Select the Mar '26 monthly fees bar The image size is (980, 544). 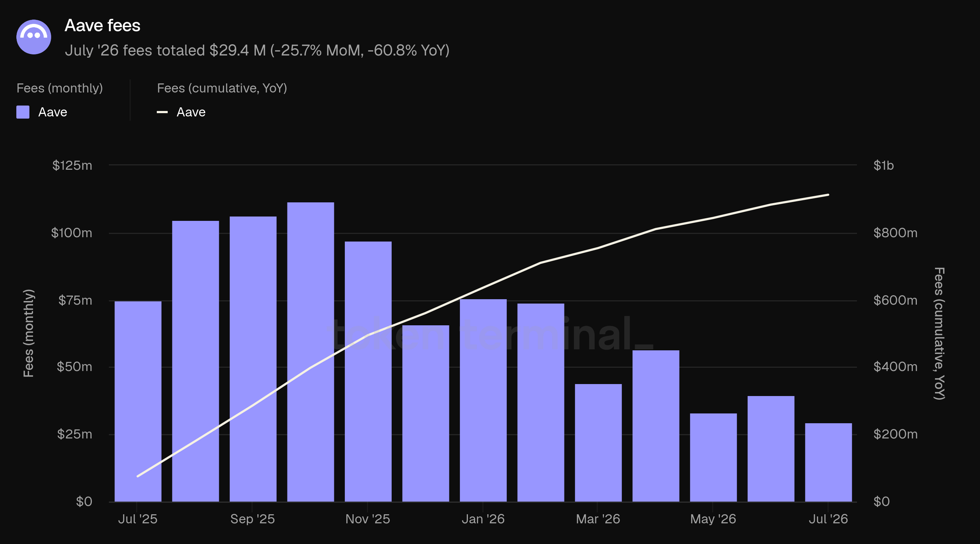click(x=599, y=443)
